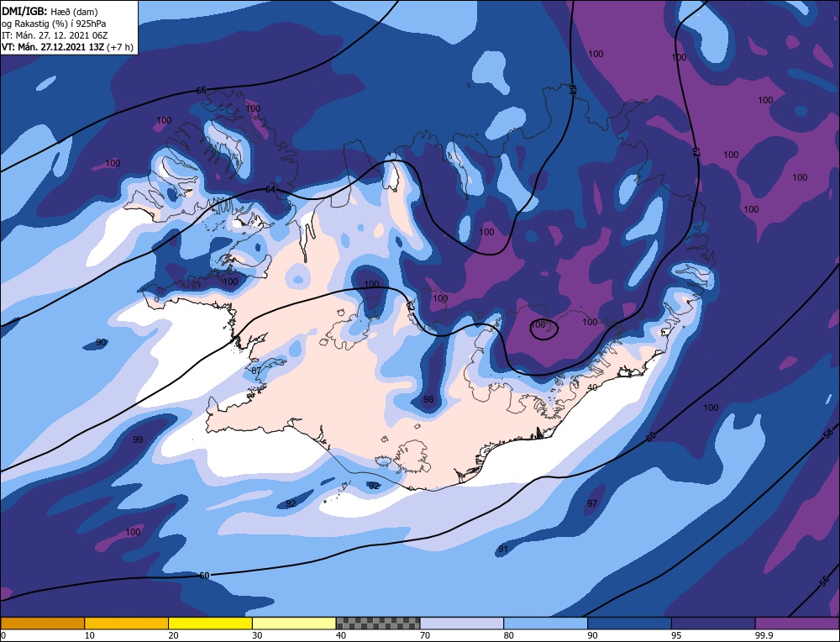Click the '56' height contour label

825,582
